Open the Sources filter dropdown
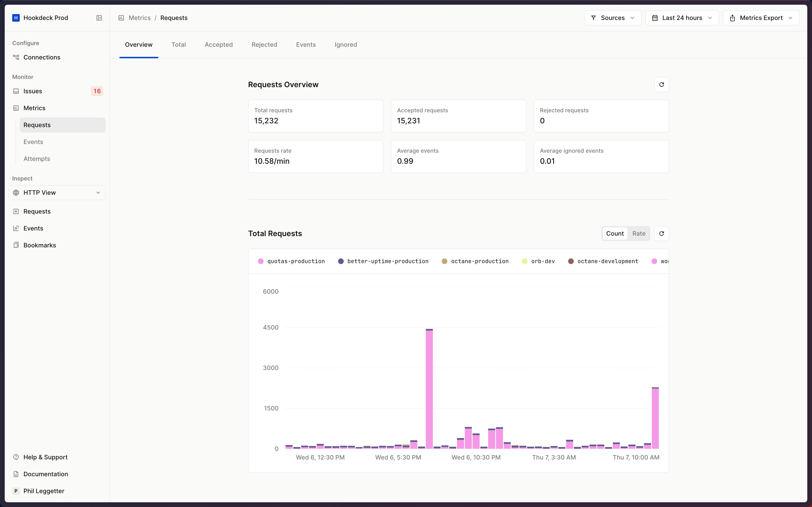 (612, 17)
